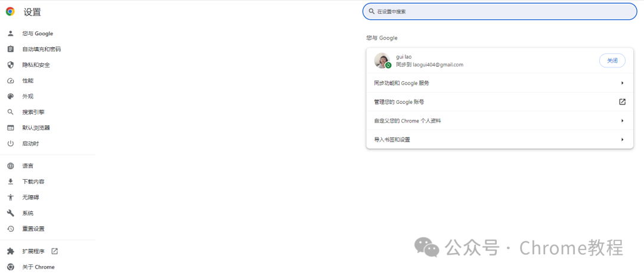This screenshot has height=274, width=644.
Task: Select 语言 text in the sidebar
Action: [x=27, y=166]
